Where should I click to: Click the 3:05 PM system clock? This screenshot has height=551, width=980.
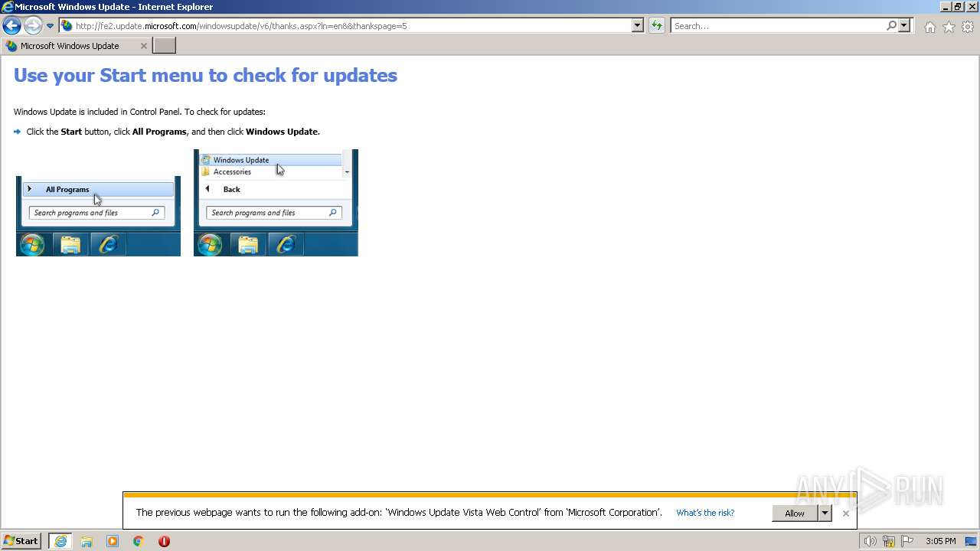[x=940, y=541]
